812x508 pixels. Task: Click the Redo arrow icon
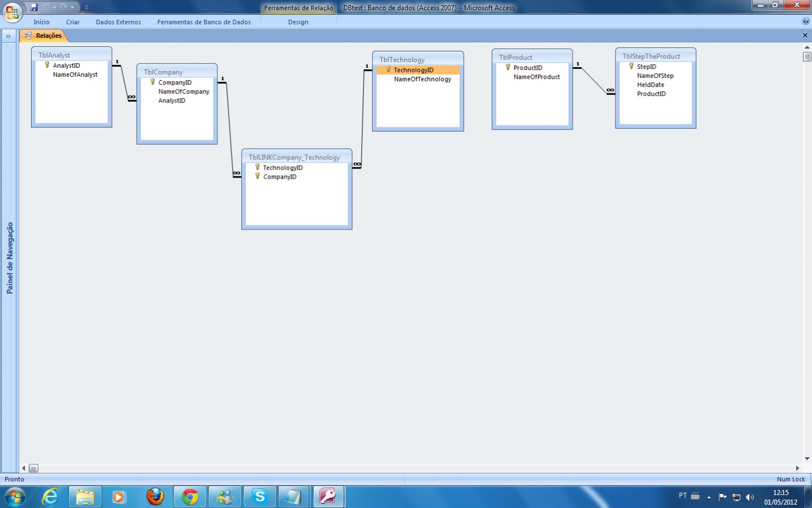pos(64,7)
